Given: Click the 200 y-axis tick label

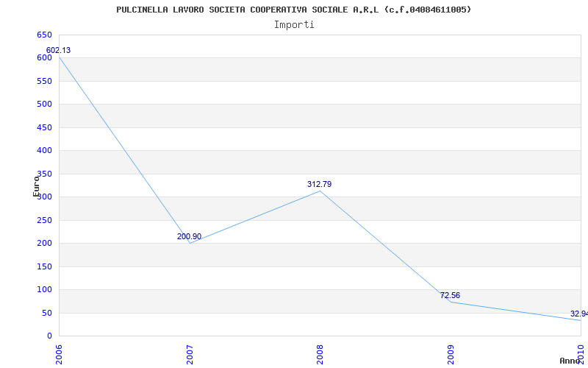Looking at the screenshot, I should click(x=44, y=244).
